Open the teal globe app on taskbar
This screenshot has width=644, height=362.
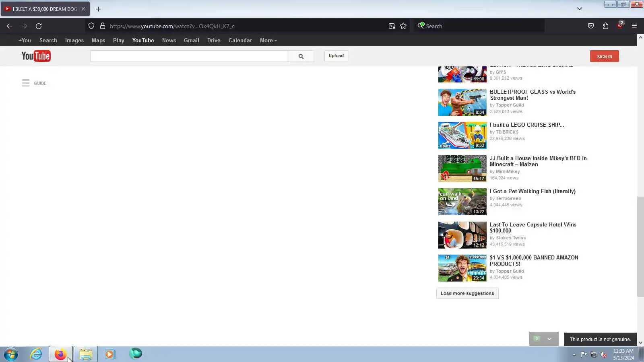tap(136, 354)
